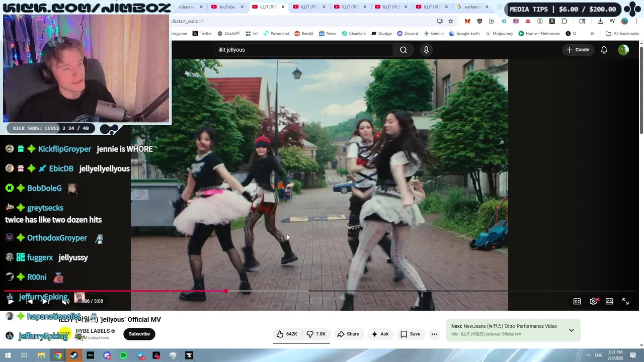Open the Midjourney bookmark
Screen dimensions: 644x362
pyautogui.click(x=499, y=34)
